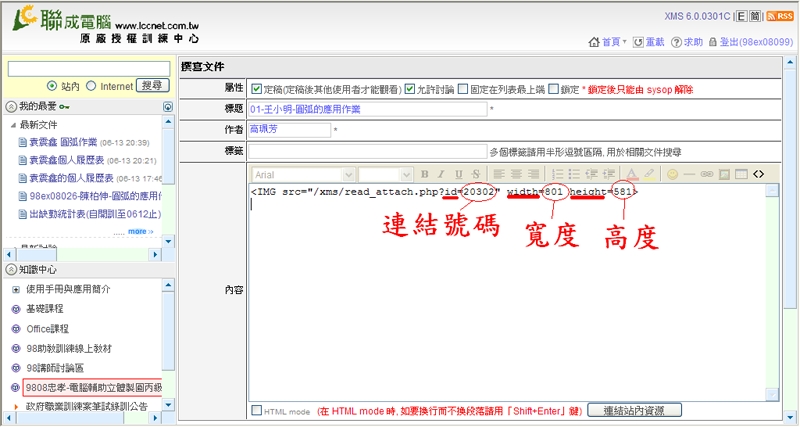Click the Bold formatting icon

click(x=424, y=174)
